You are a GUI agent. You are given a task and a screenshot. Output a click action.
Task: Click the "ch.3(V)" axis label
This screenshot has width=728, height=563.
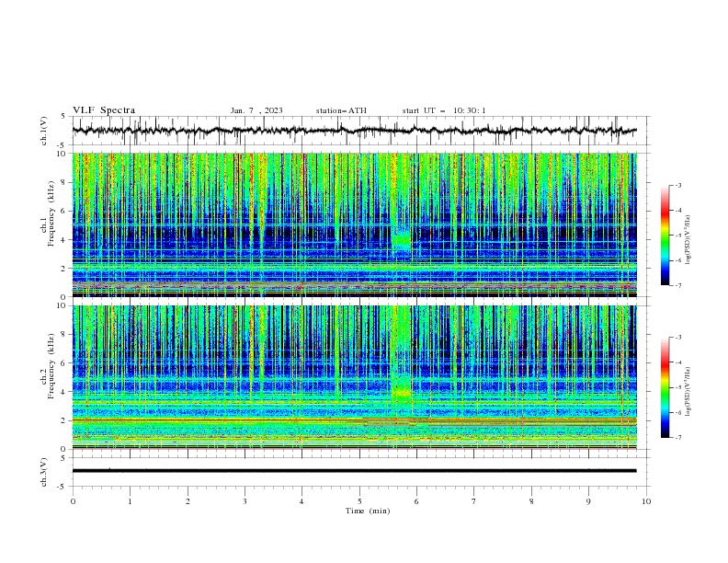tap(44, 472)
